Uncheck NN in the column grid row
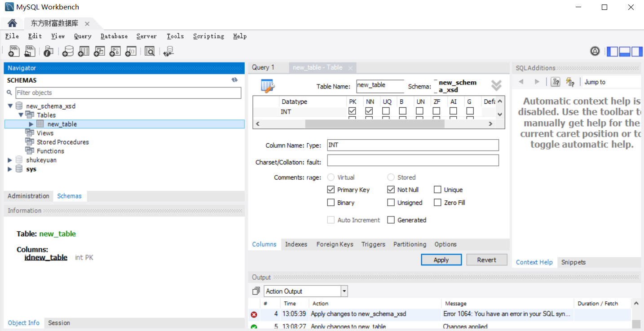 click(369, 111)
